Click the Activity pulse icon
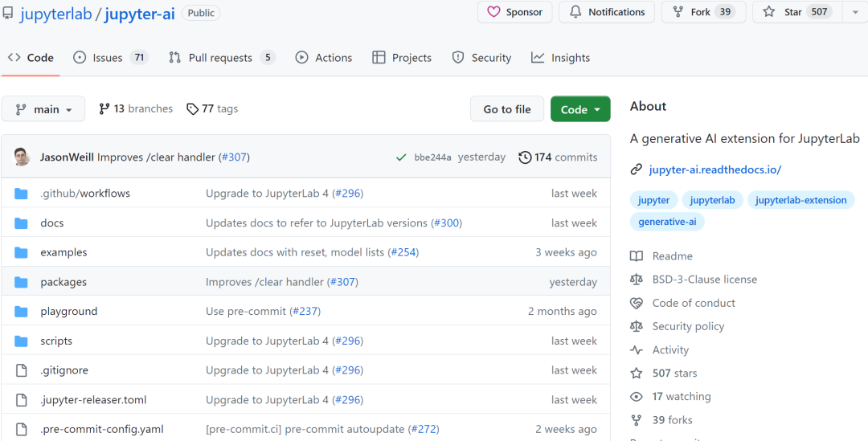This screenshot has height=441, width=868. (637, 350)
